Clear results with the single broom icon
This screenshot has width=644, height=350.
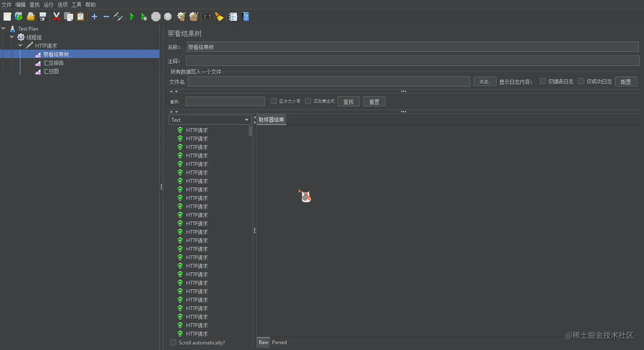181,17
